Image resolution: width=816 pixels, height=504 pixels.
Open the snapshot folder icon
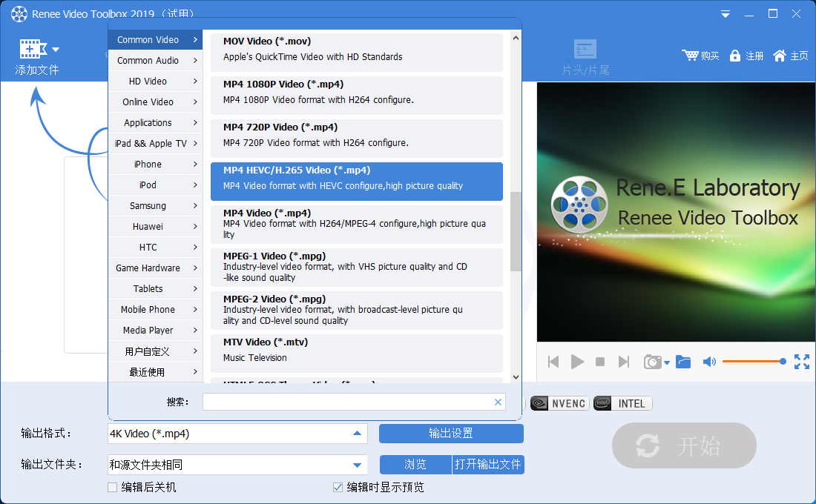[x=683, y=362]
